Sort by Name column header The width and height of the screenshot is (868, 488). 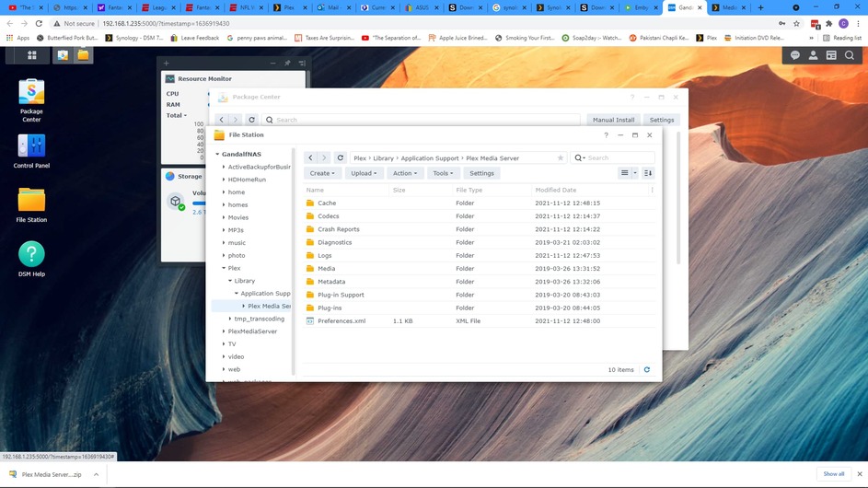point(315,190)
